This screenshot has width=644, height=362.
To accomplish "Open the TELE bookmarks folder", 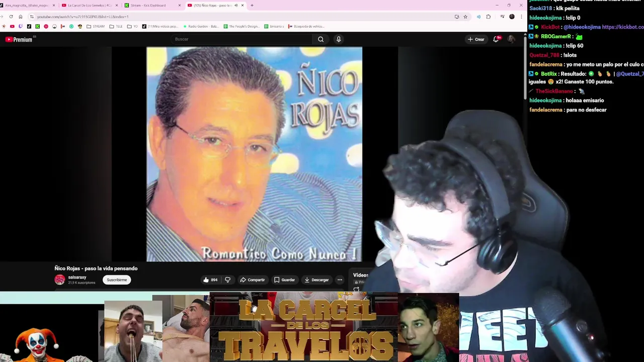I will [x=116, y=26].
